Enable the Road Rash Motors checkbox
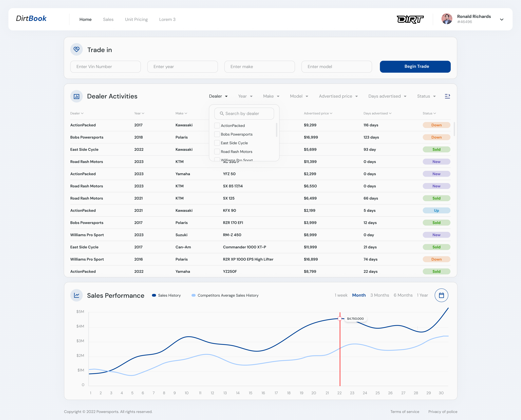521x420 pixels. [x=217, y=152]
